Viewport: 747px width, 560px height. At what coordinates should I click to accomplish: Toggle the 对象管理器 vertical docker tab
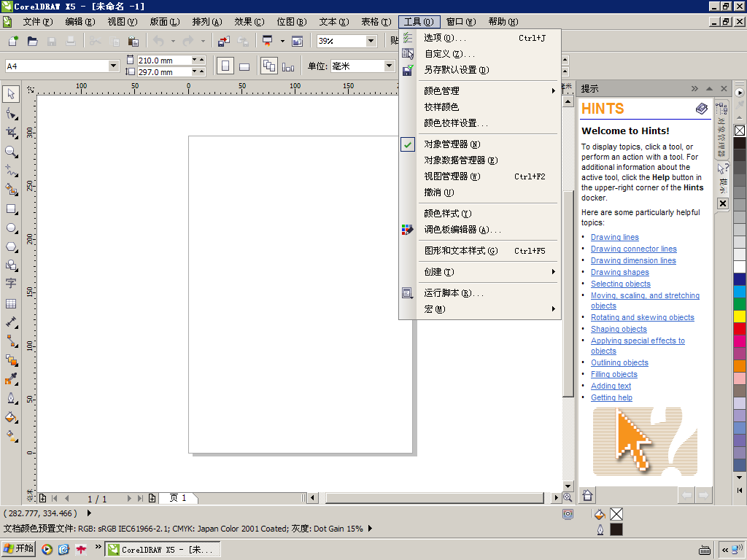[721, 130]
